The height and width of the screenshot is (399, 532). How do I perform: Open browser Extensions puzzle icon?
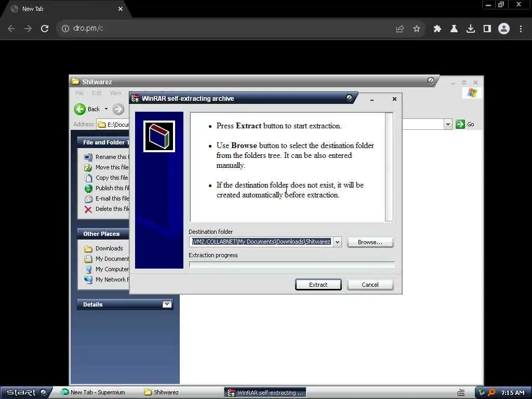click(x=437, y=29)
